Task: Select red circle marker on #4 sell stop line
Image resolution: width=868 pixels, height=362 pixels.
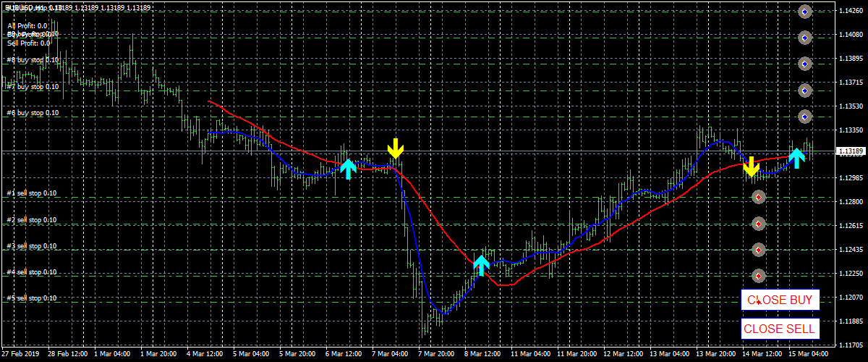Action: (x=758, y=276)
